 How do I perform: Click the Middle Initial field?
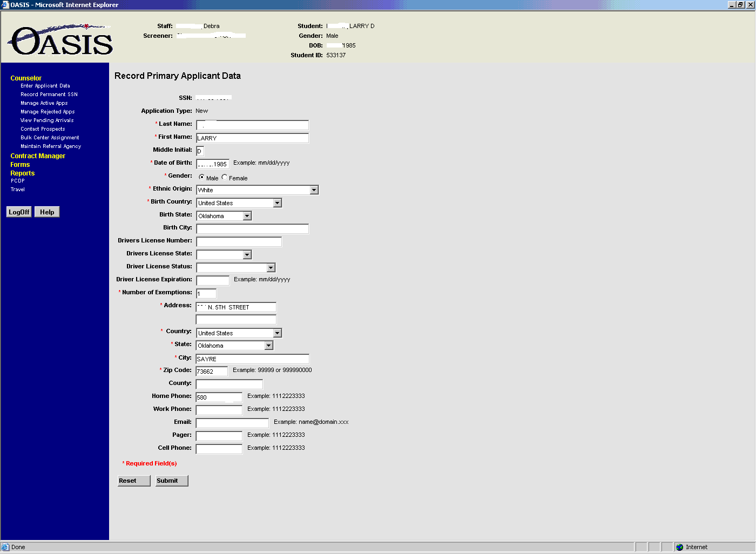point(200,151)
